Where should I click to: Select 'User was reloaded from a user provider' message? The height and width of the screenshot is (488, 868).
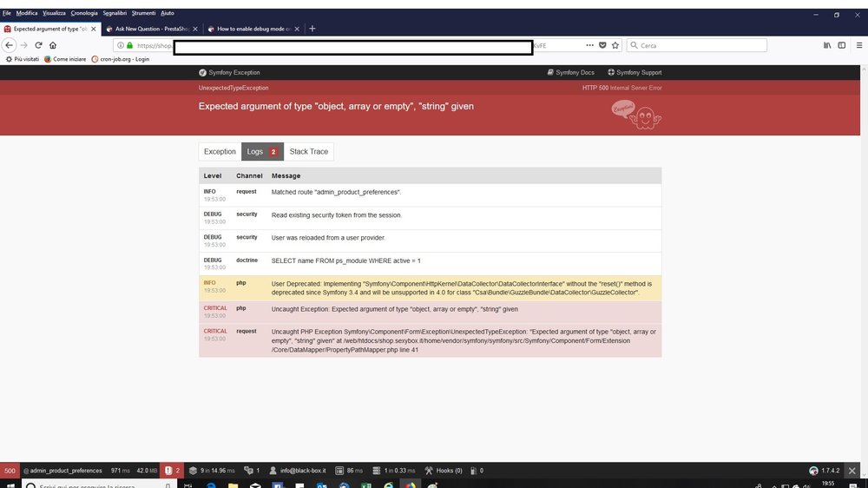click(x=328, y=238)
